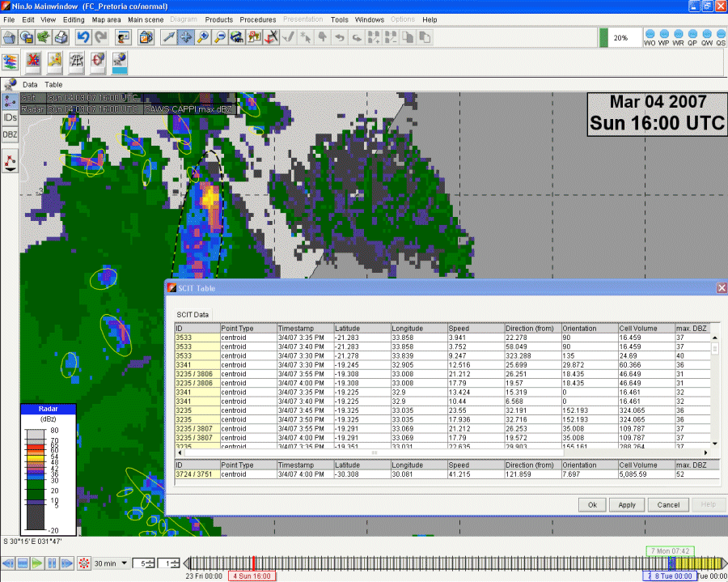Screen dimensions: 728x582
Task: Click the layer stack icon in second toolbar
Action: click(x=10, y=62)
